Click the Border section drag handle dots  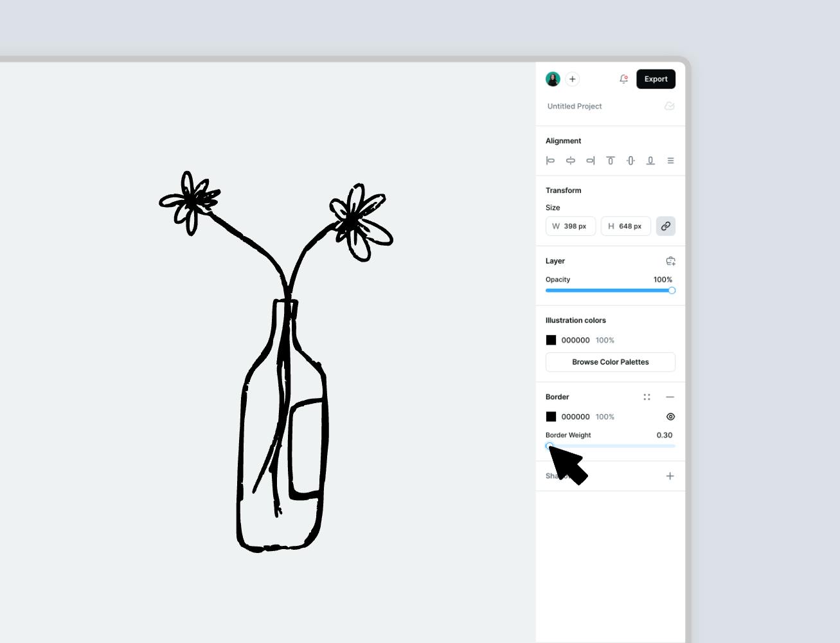pyautogui.click(x=647, y=397)
